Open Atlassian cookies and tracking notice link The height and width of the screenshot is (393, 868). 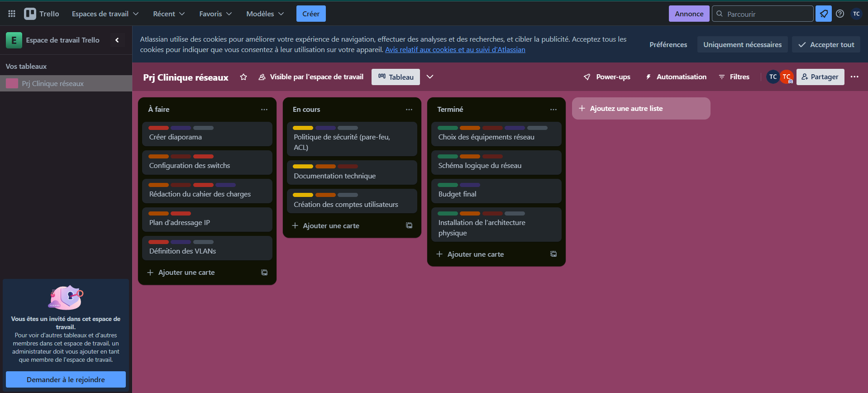tap(455, 50)
